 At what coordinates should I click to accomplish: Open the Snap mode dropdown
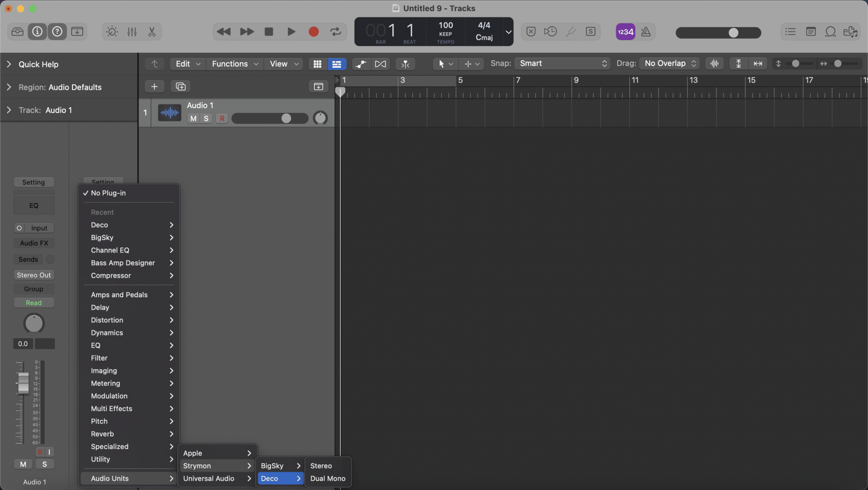coord(562,63)
